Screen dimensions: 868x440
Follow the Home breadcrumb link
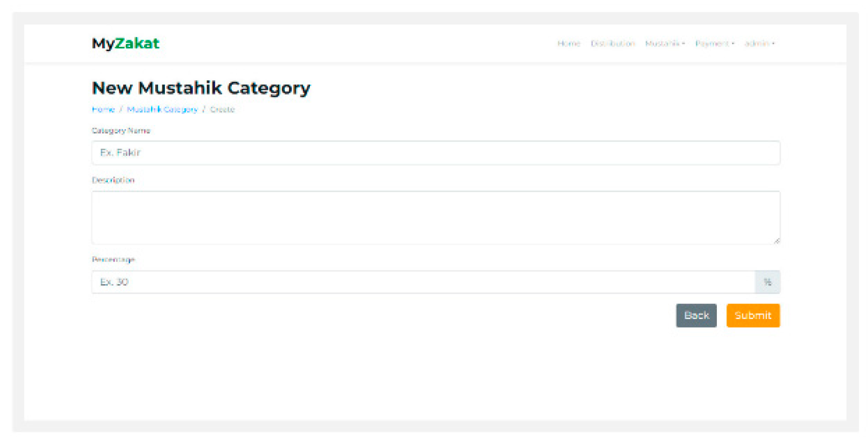click(103, 109)
